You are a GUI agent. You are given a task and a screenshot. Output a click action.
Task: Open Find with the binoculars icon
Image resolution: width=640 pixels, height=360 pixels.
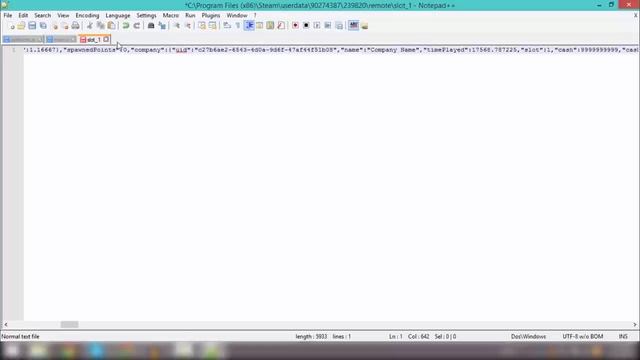(151, 26)
